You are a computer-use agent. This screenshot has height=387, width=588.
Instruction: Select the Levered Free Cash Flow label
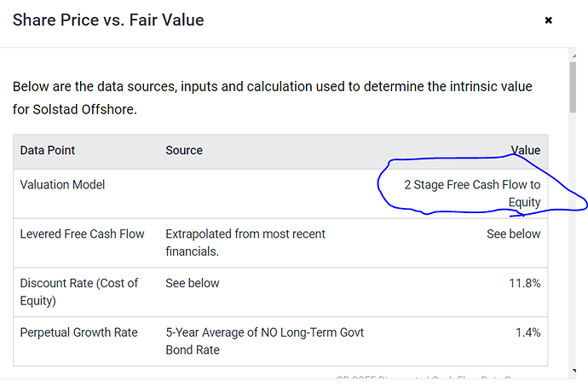(x=82, y=234)
